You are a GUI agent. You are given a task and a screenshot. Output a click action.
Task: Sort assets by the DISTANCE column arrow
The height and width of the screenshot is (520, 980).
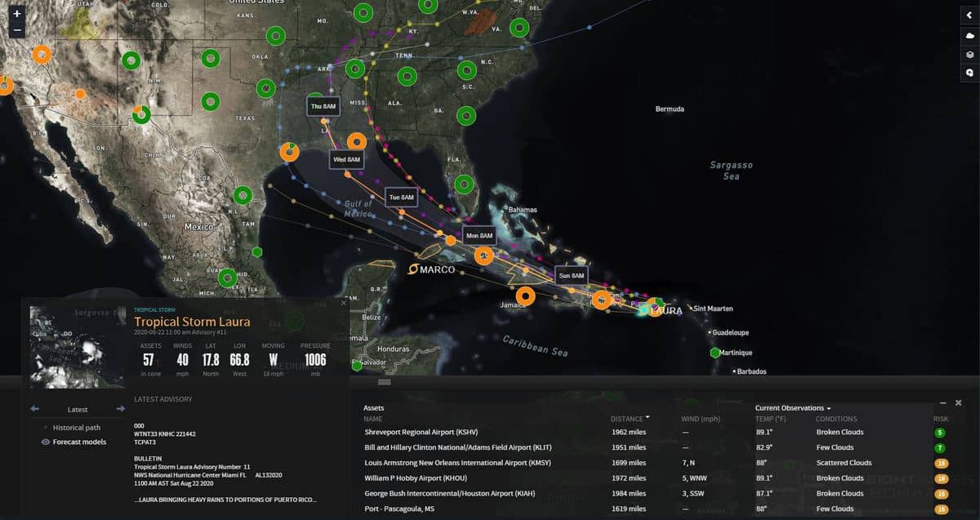click(648, 418)
